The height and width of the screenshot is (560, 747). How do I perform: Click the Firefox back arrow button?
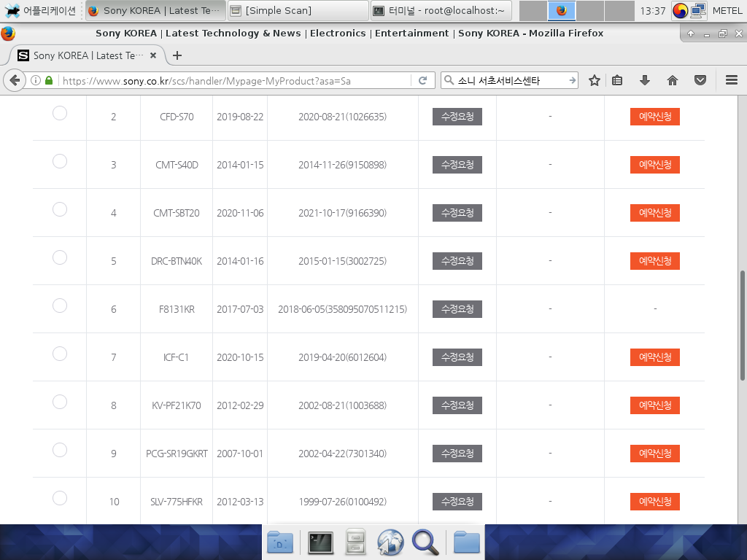pyautogui.click(x=14, y=81)
